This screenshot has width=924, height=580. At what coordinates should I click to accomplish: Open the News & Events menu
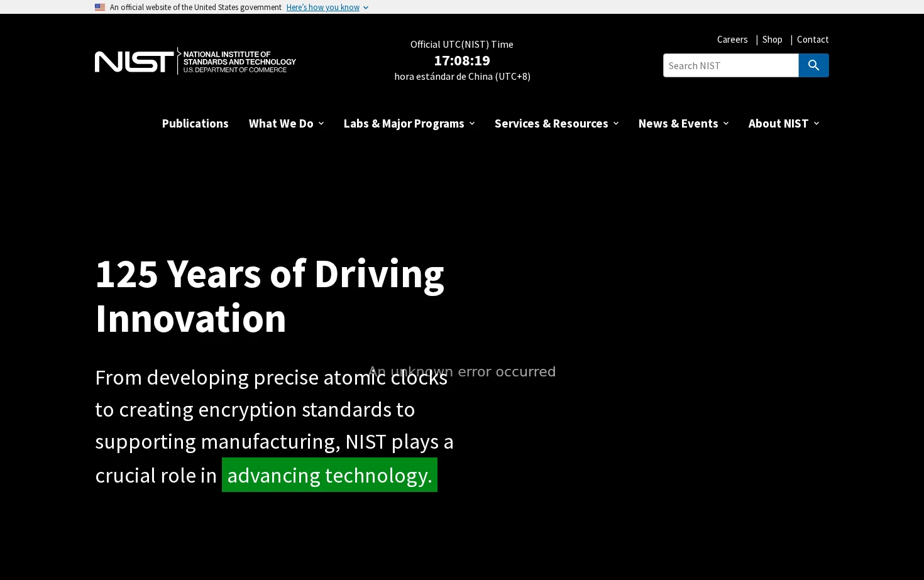678,123
